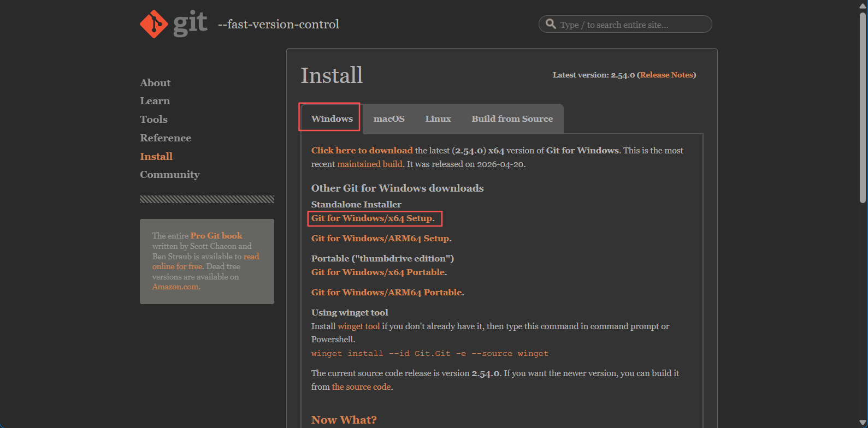
Task: Open the winget tool link
Action: [x=358, y=326]
